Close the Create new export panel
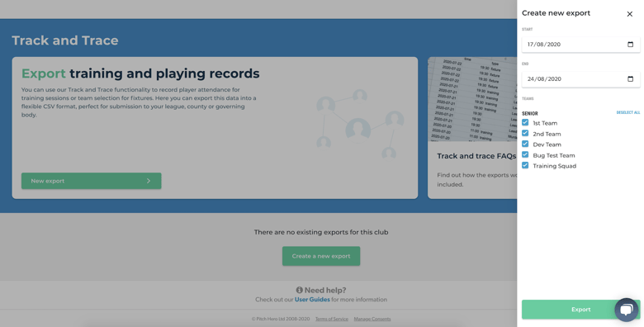644x327 pixels. pos(630,14)
